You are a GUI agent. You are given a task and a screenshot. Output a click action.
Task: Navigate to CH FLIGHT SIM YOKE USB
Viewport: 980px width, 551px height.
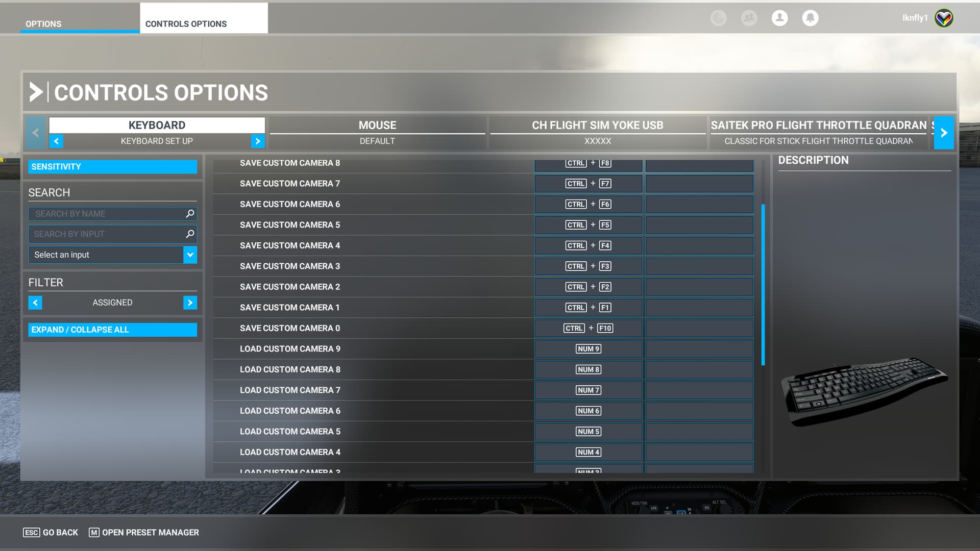(x=596, y=125)
